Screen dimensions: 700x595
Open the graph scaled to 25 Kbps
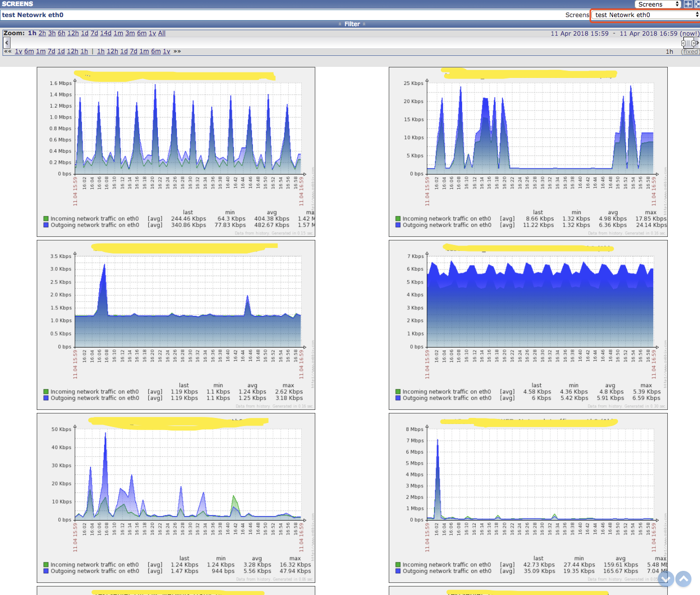[528, 152]
